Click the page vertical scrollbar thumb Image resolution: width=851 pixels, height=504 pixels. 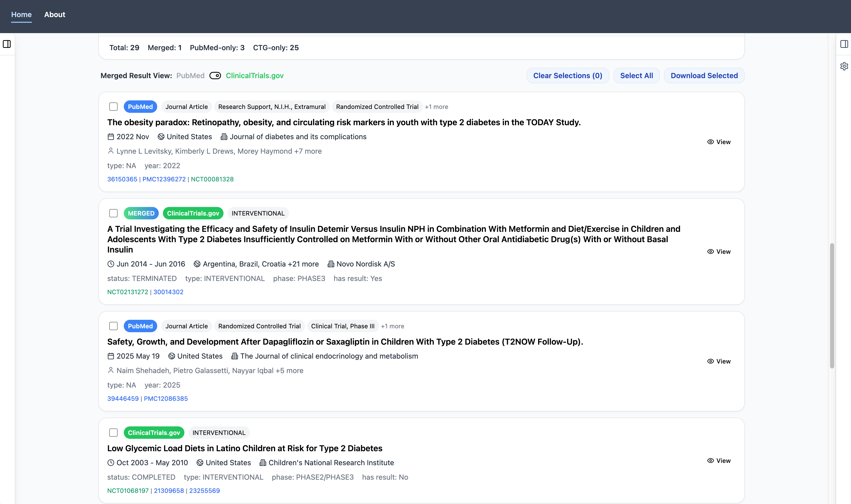(x=832, y=306)
